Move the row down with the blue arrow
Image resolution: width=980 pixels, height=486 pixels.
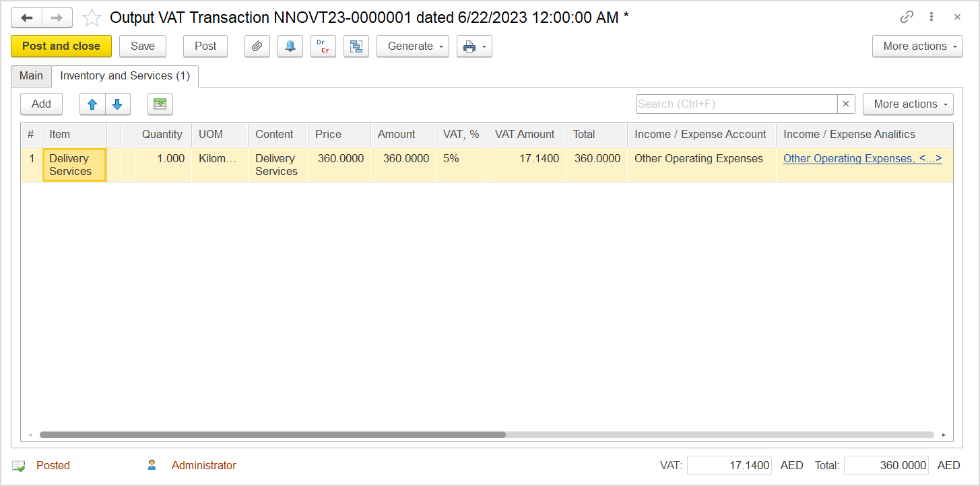click(117, 104)
